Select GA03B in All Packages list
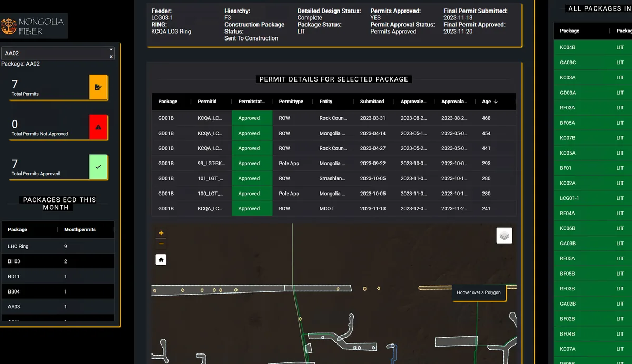 [592, 244]
